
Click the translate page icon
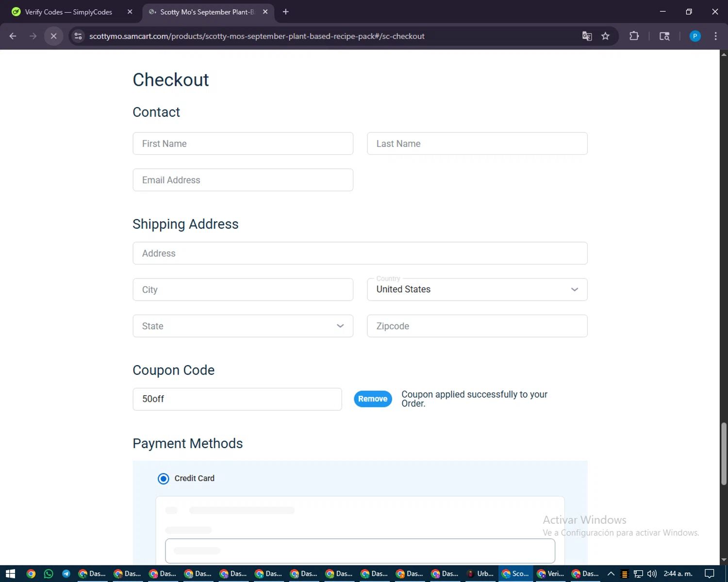tap(587, 36)
